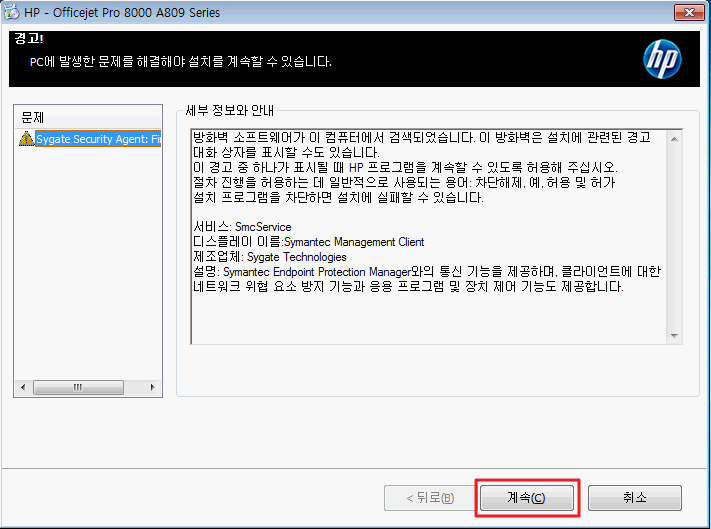
Task: Click the text '서비스: SmcService'
Action: tap(243, 227)
